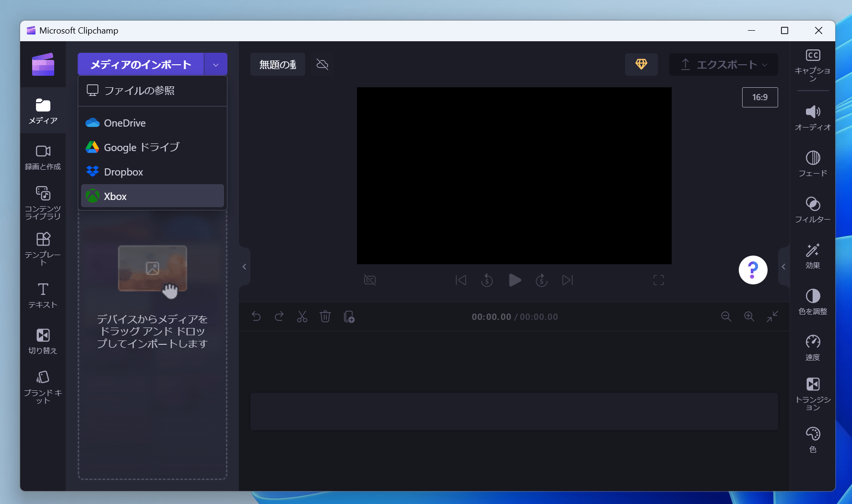Open the 録画と作成 panel
Image resolution: width=852 pixels, height=504 pixels.
43,157
